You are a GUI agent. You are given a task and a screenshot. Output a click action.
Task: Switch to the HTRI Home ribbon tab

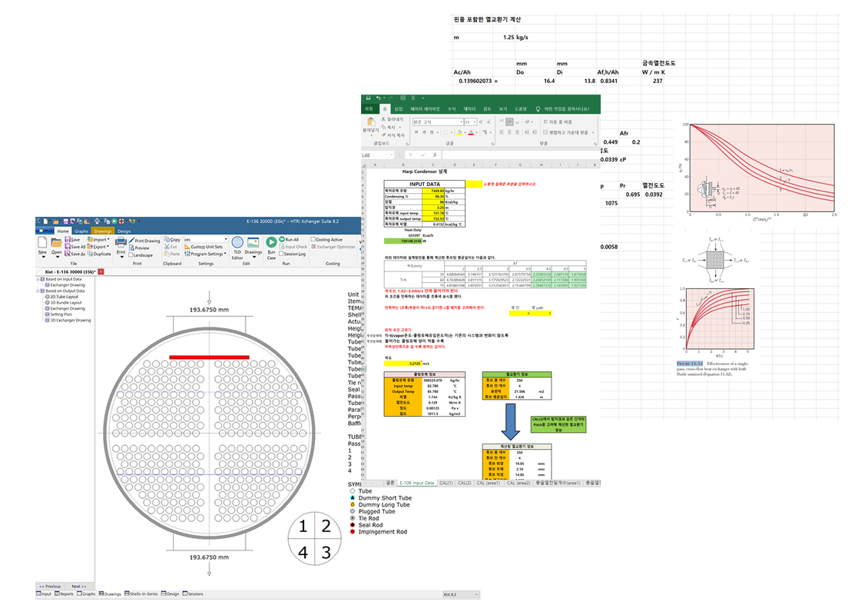click(63, 231)
